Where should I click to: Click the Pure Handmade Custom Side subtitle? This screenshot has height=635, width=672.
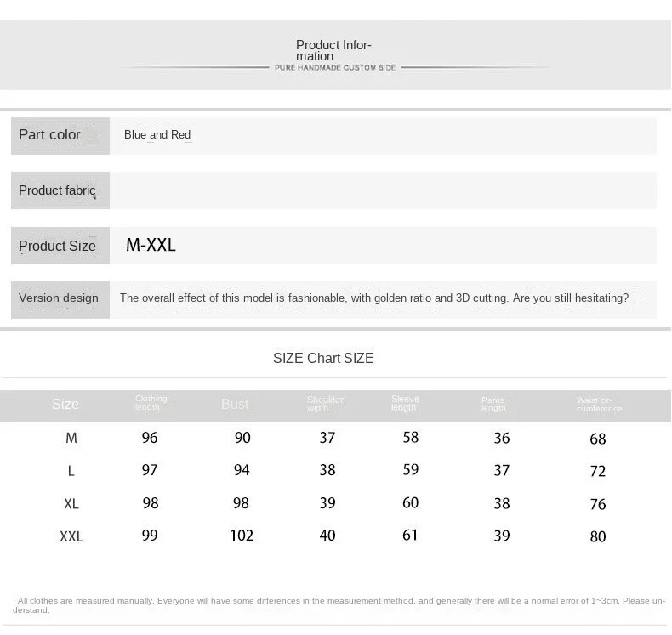[335, 68]
